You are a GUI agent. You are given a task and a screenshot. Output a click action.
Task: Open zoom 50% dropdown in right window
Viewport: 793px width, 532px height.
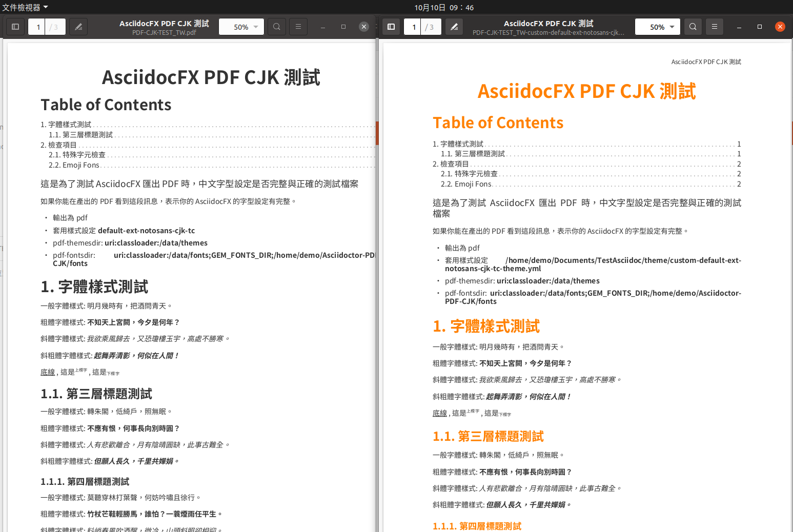(658, 27)
